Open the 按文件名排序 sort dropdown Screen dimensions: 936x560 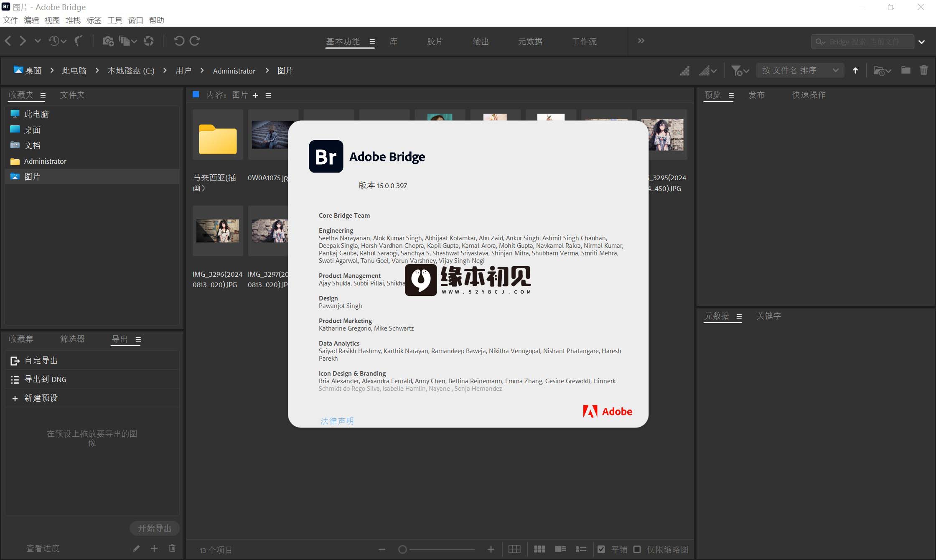tap(800, 70)
